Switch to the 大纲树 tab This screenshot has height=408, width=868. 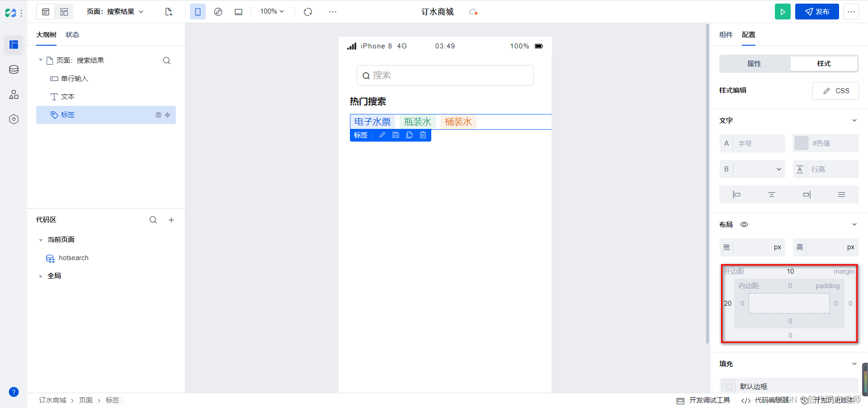pyautogui.click(x=46, y=35)
